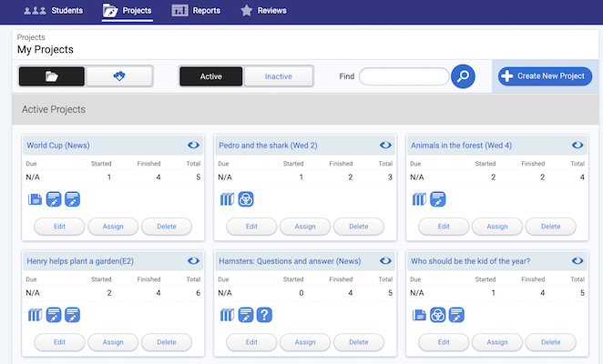Go to the Reports tab

click(196, 11)
